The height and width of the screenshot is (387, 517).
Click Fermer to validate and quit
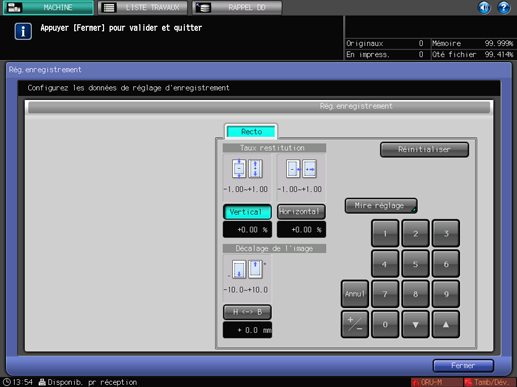[463, 366]
